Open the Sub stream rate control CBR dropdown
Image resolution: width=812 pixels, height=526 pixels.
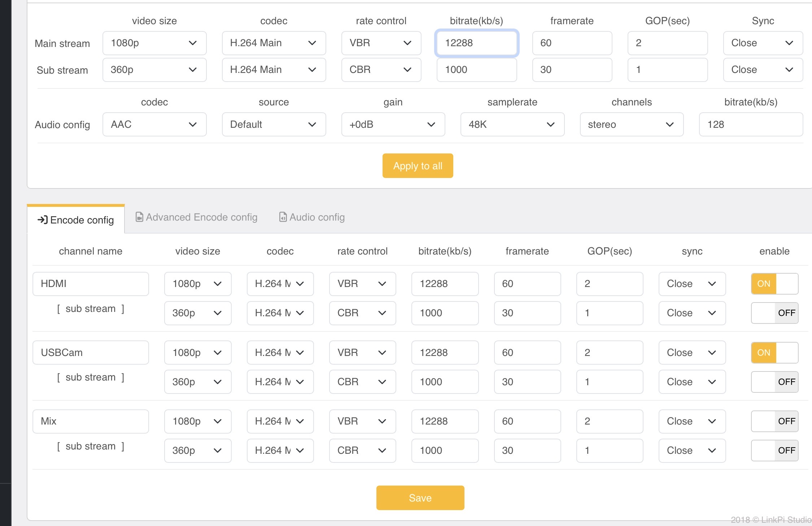[381, 70]
